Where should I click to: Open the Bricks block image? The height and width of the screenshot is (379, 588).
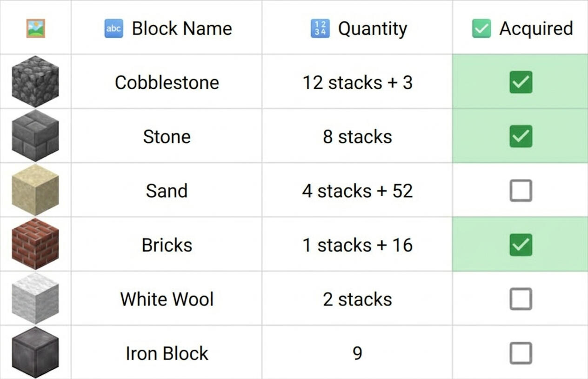[35, 244]
